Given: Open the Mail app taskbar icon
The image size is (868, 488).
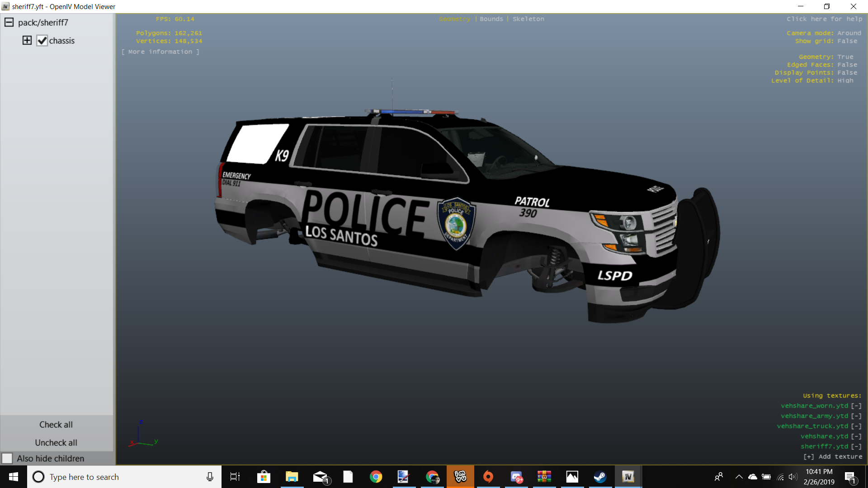Looking at the screenshot, I should (320, 477).
